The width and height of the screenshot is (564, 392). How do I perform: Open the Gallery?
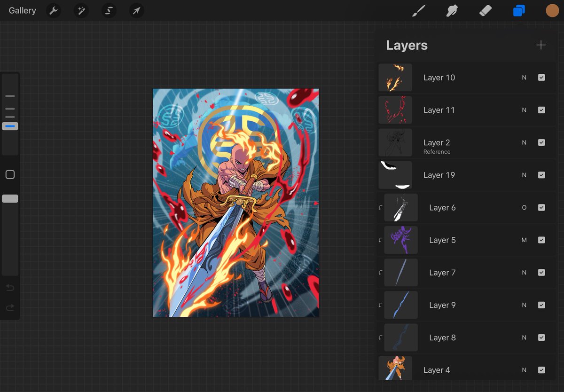pos(22,10)
